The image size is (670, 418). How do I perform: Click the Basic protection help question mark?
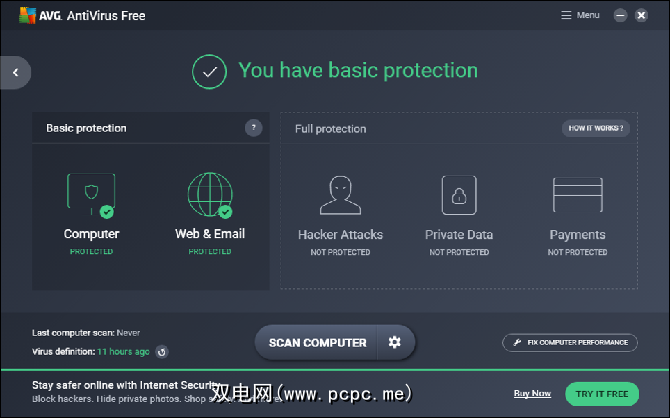(253, 128)
